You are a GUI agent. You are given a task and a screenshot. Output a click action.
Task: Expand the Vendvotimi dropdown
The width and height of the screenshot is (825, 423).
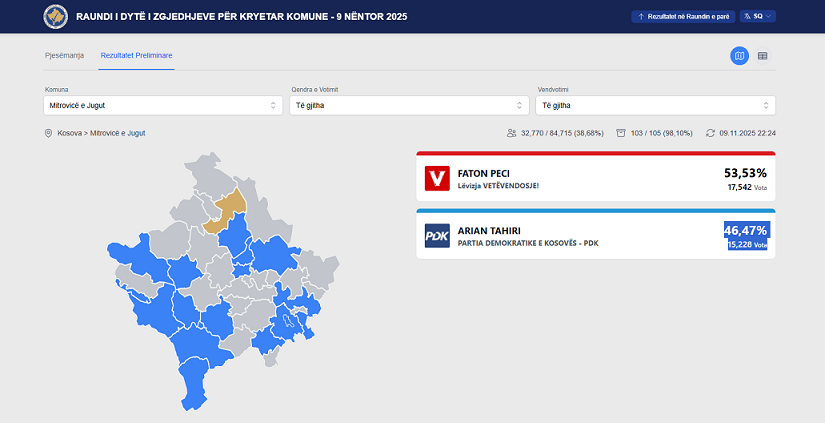click(x=655, y=105)
